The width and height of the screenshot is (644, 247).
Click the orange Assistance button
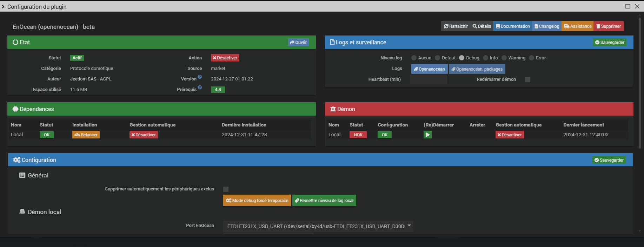point(578,26)
